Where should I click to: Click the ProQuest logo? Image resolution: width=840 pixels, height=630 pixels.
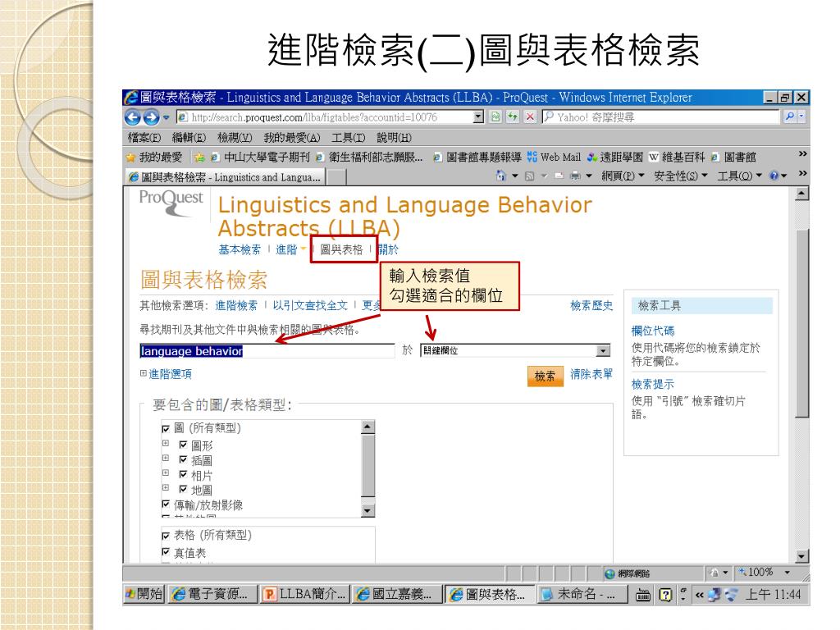(171, 203)
